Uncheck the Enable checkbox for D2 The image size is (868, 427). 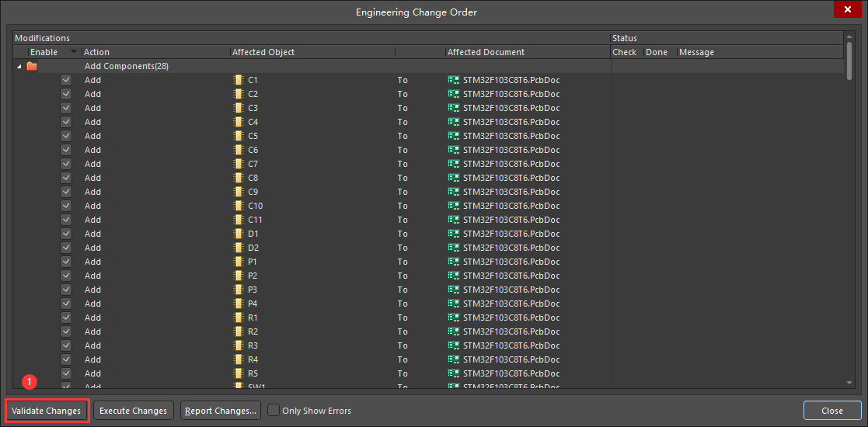coord(66,248)
